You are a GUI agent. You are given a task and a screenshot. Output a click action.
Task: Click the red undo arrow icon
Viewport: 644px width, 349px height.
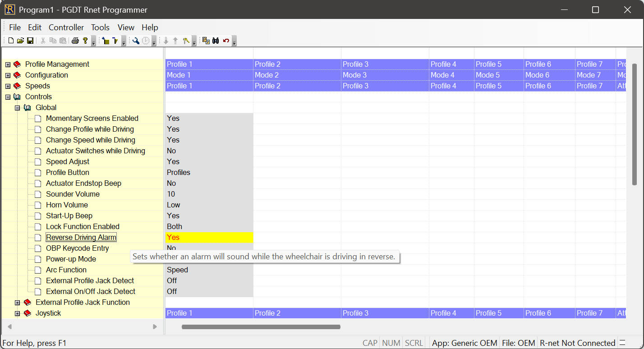click(226, 41)
